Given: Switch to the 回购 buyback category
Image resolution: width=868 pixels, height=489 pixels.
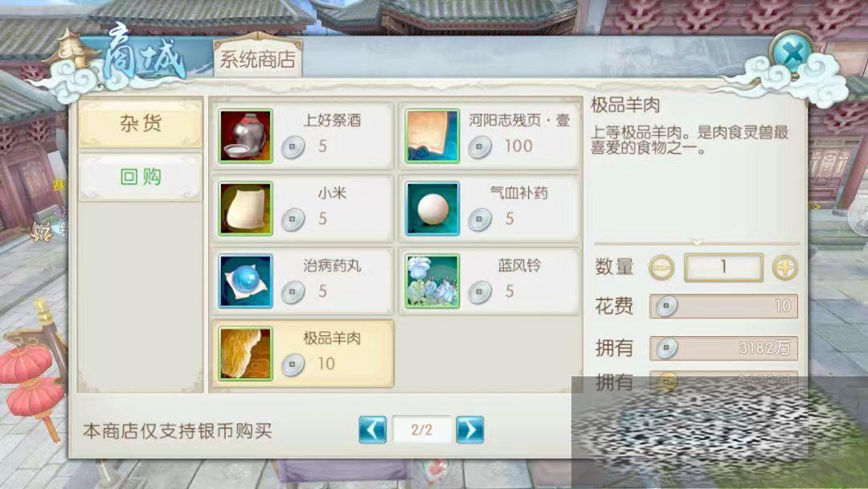Looking at the screenshot, I should point(141,177).
